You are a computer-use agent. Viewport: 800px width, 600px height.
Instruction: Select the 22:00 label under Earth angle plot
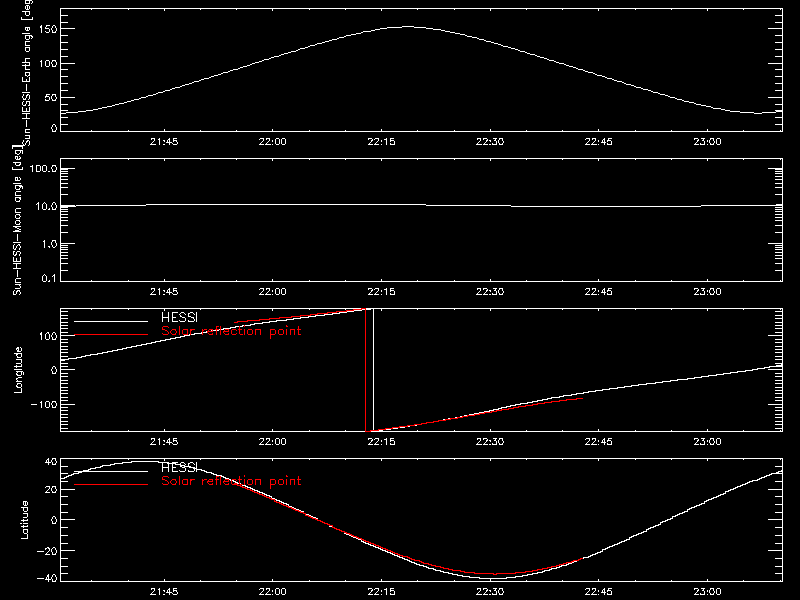[272, 142]
